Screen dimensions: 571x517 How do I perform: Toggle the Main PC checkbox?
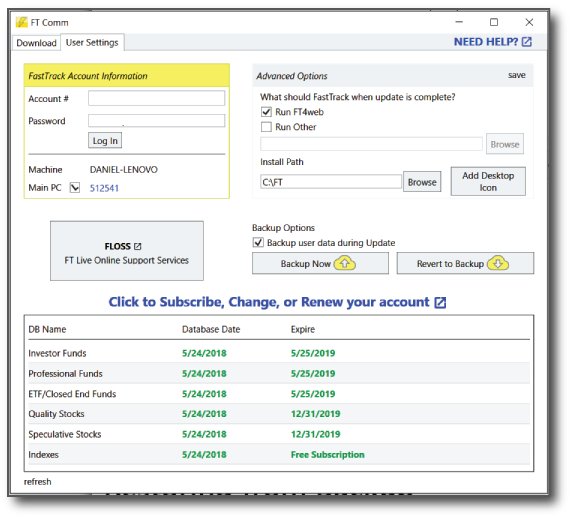click(75, 188)
